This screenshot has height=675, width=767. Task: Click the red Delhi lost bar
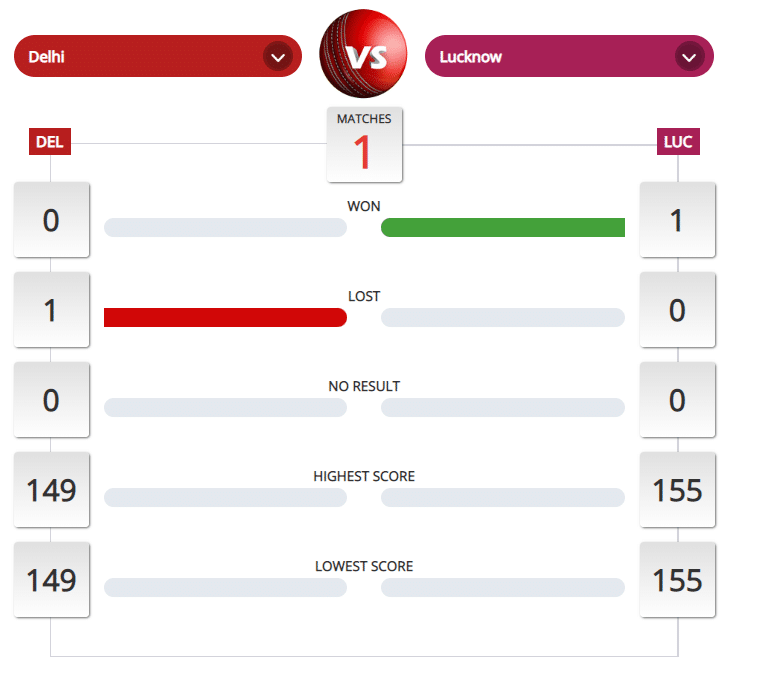[225, 318]
